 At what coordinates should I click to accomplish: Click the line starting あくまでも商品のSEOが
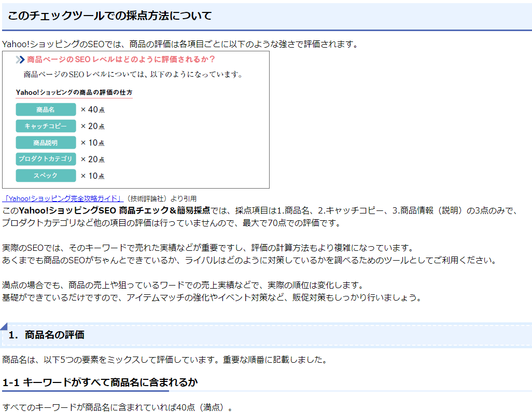(x=250, y=260)
